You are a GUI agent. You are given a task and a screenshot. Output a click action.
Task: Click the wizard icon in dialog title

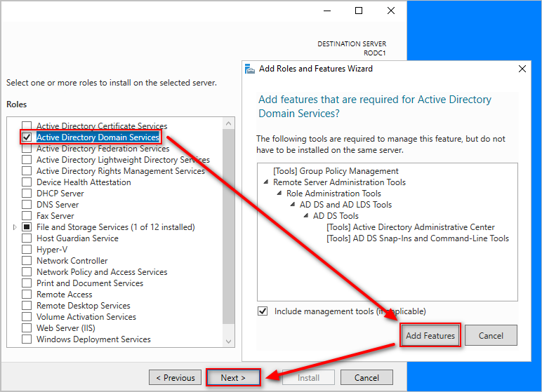coord(249,69)
